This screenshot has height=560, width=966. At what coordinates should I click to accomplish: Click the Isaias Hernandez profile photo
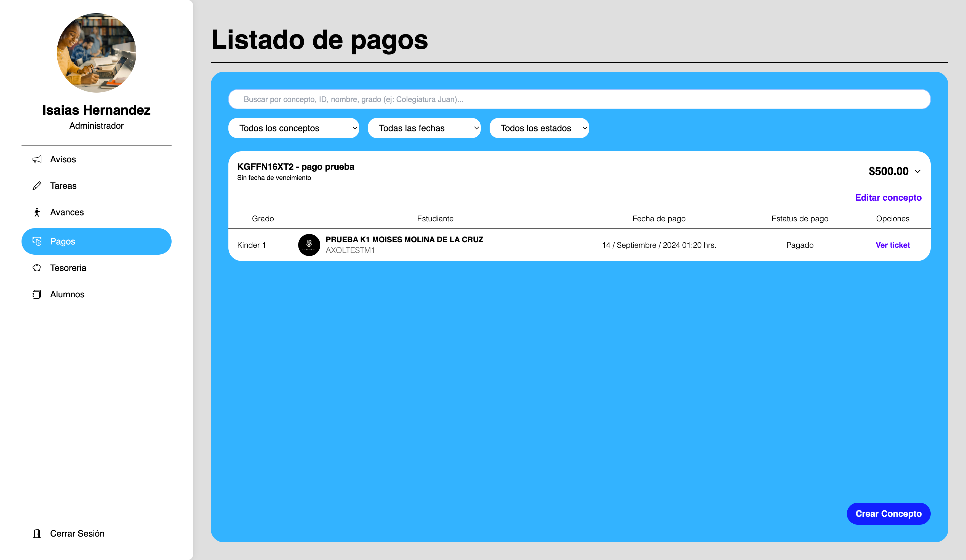tap(97, 53)
